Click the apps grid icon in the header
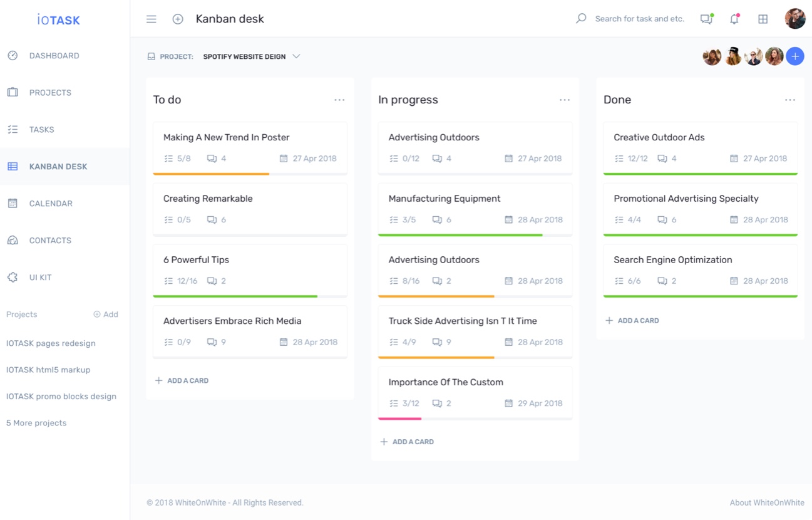The width and height of the screenshot is (812, 520). point(763,19)
